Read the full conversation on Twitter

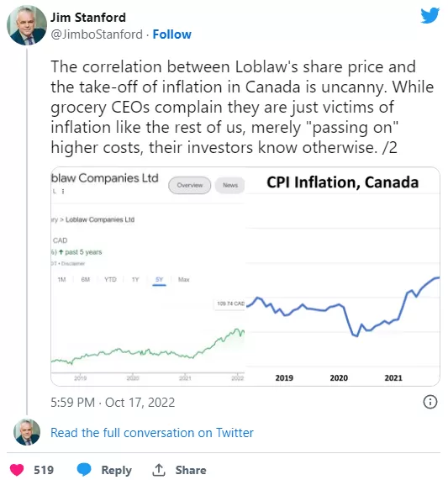pos(152,433)
